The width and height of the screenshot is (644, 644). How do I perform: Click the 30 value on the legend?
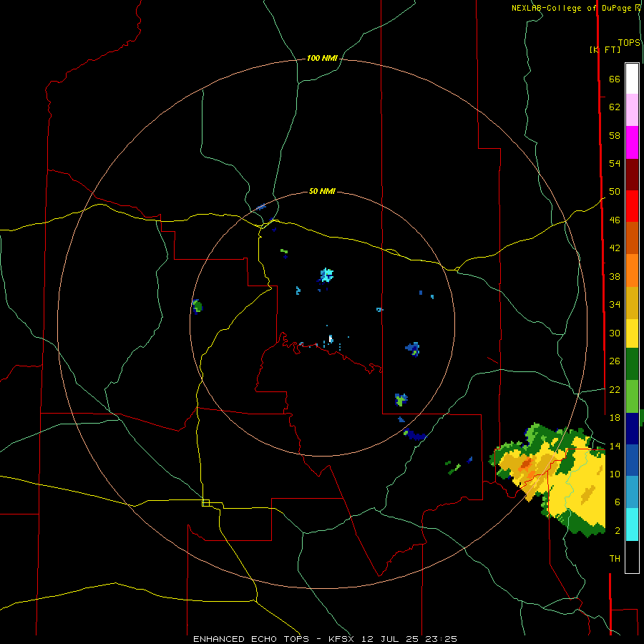pyautogui.click(x=615, y=333)
